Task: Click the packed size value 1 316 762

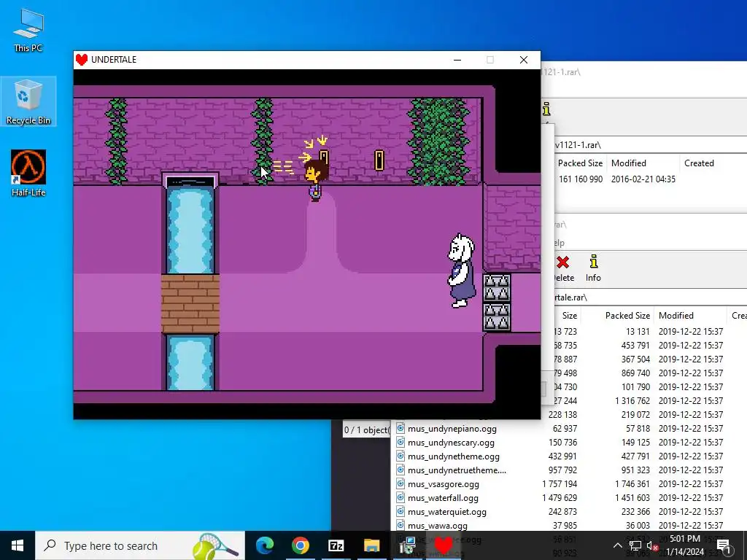Action: coord(632,400)
